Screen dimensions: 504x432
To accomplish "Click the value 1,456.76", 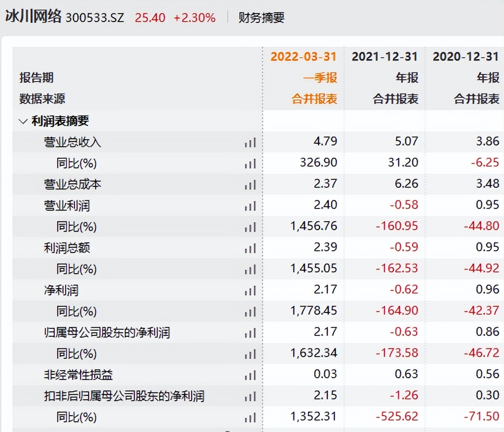I will (x=314, y=226).
